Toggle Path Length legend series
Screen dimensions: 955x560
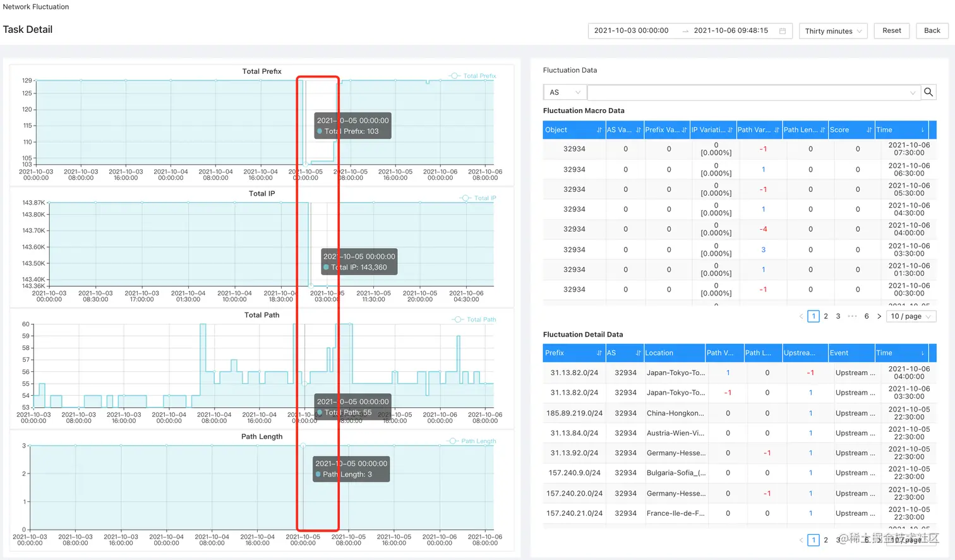pyautogui.click(x=471, y=441)
